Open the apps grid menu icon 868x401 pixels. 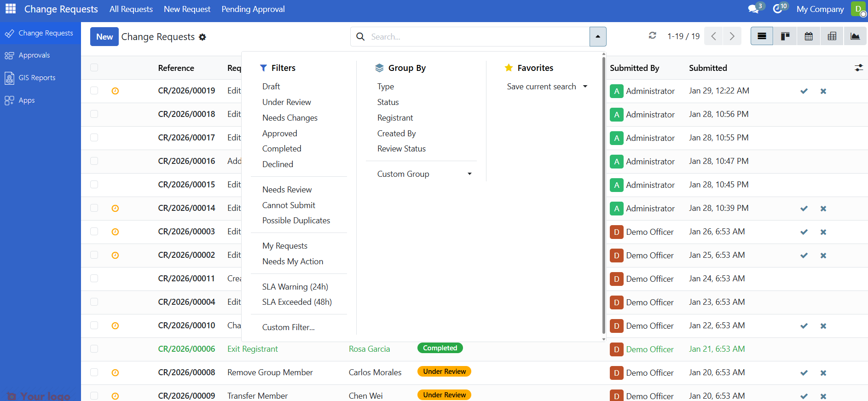pyautogui.click(x=11, y=9)
